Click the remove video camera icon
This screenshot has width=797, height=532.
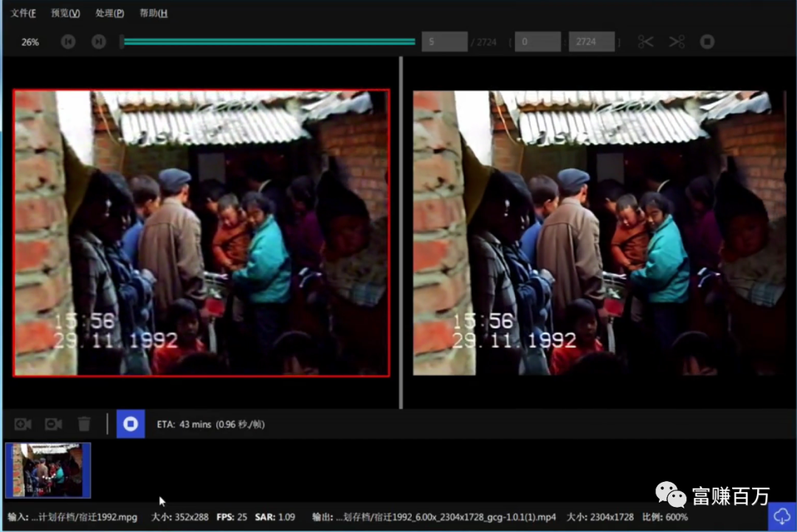[53, 424]
